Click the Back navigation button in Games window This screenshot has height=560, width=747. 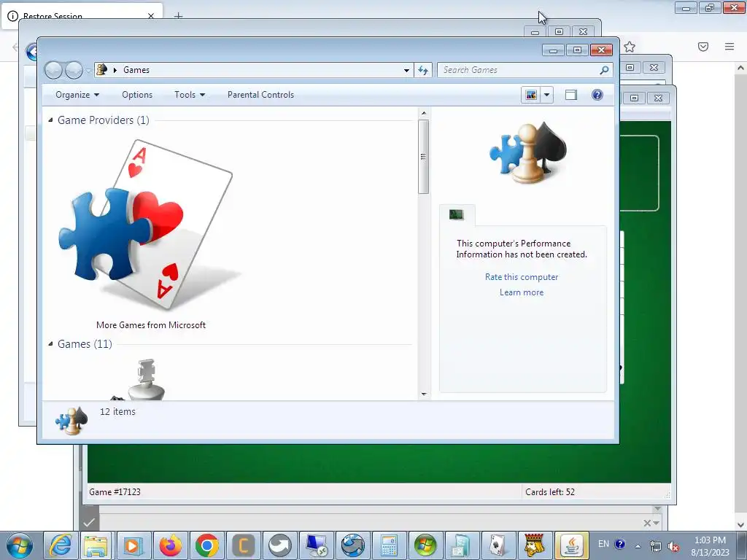click(53, 71)
